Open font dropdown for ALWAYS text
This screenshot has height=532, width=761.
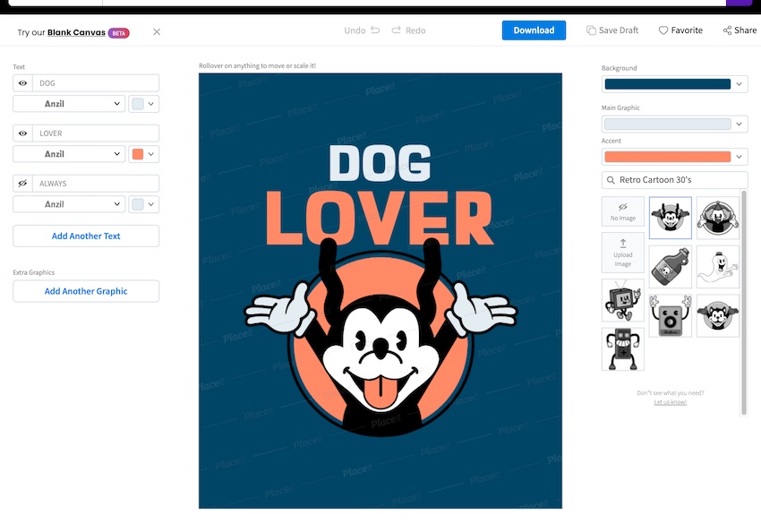(69, 204)
